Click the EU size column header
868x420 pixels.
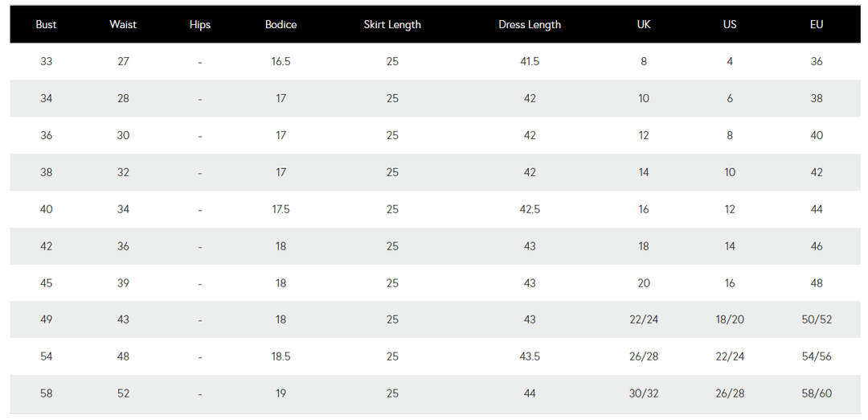pos(817,24)
